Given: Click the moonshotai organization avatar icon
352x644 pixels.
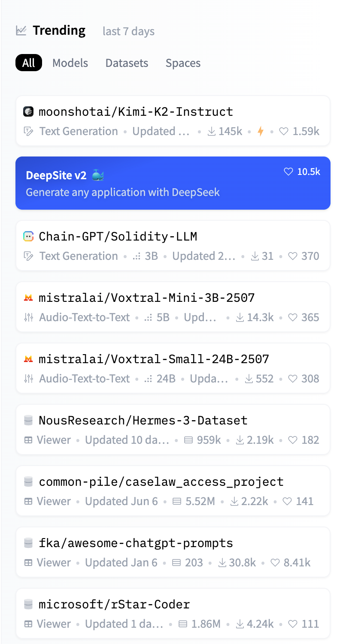Looking at the screenshot, I should click(28, 112).
